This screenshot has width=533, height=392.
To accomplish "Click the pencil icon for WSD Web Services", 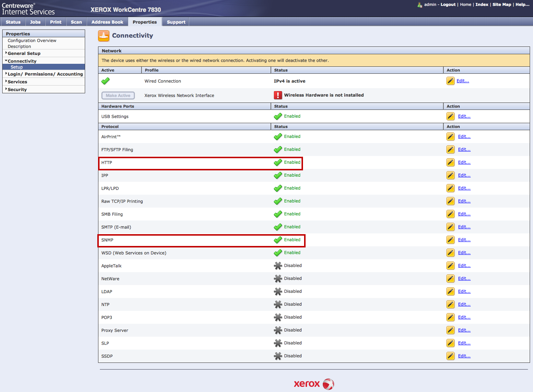I will point(450,253).
